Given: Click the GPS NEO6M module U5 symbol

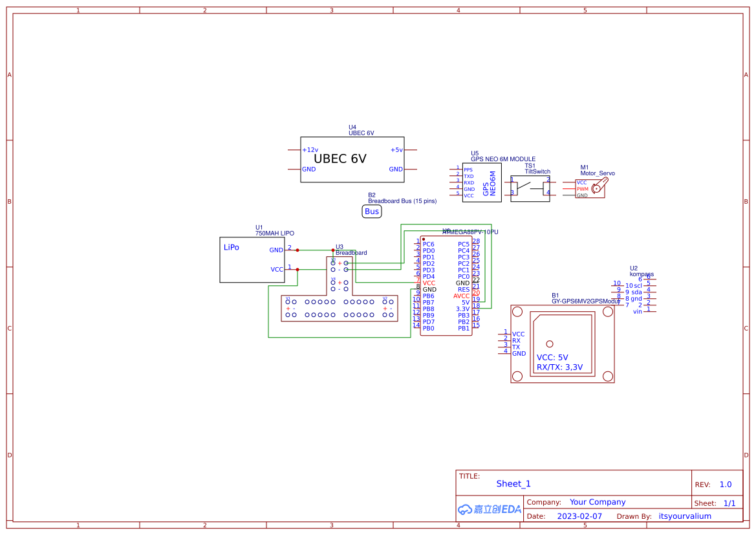Looking at the screenshot, I should [x=481, y=182].
